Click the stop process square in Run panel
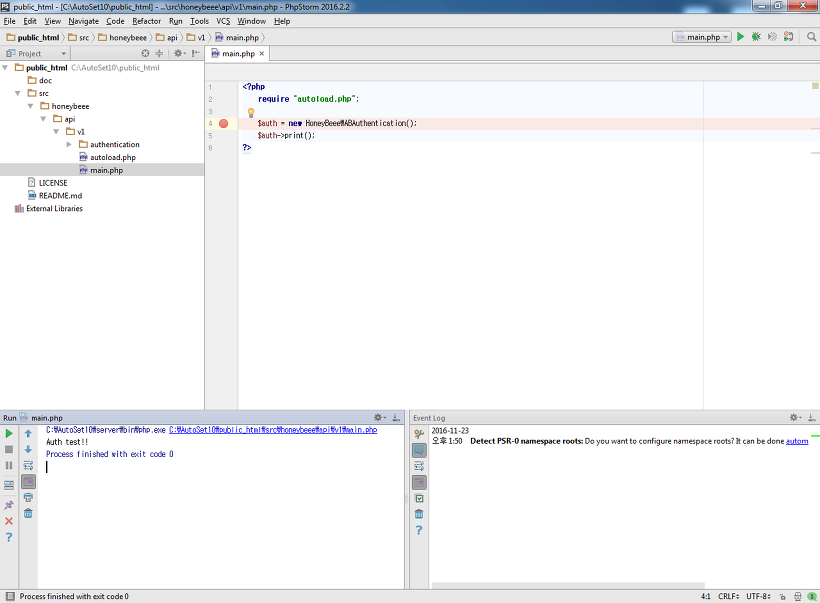The height and width of the screenshot is (603, 820). click(x=9, y=449)
